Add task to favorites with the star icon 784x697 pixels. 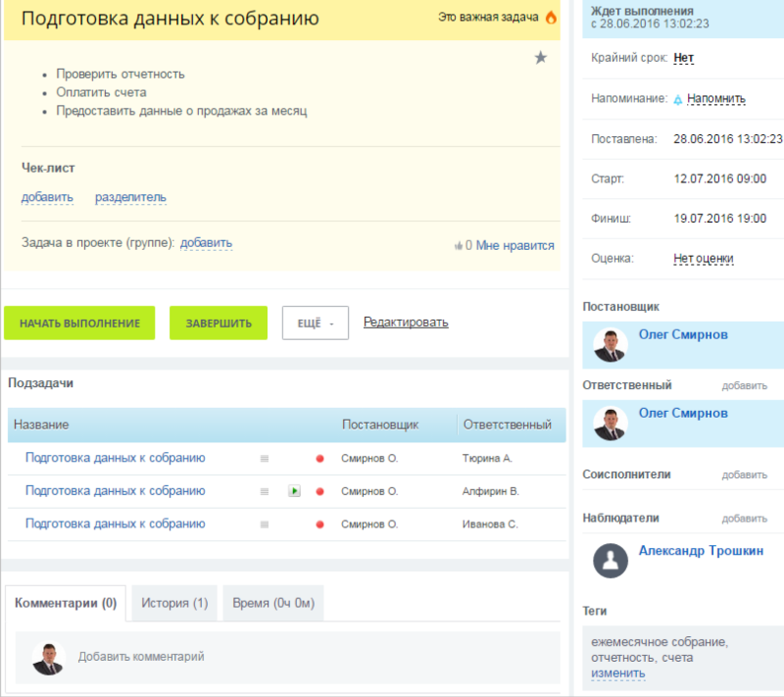click(540, 58)
